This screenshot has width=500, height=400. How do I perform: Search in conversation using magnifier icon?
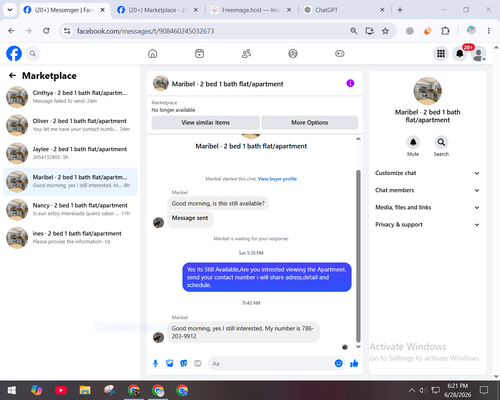coord(441,142)
